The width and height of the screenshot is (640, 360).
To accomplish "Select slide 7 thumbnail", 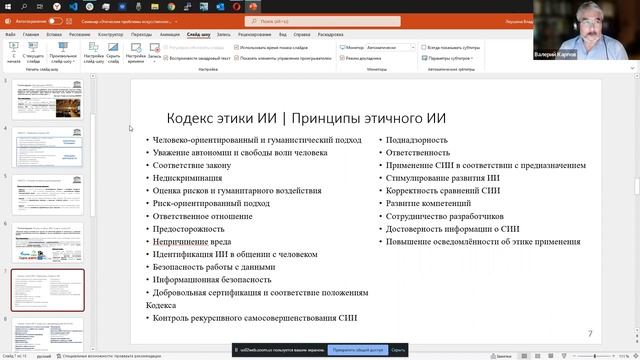I will (48, 290).
